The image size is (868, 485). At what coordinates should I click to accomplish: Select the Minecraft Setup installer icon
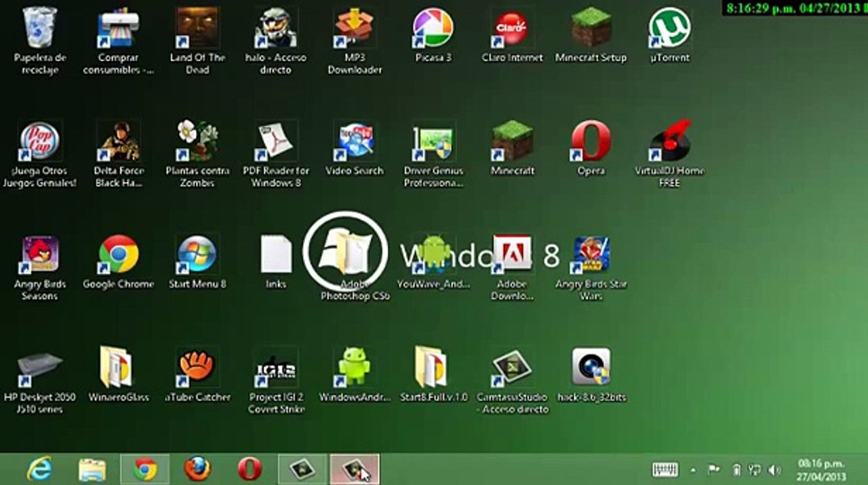(x=591, y=35)
